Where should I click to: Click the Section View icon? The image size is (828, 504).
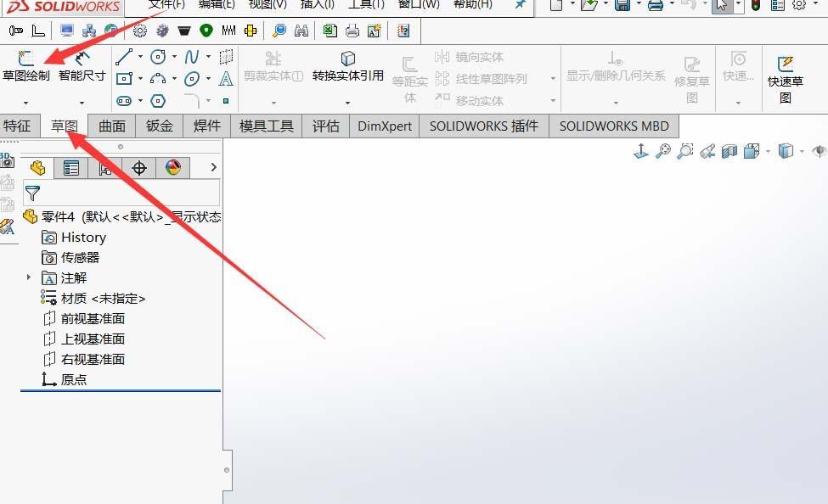pos(729,151)
